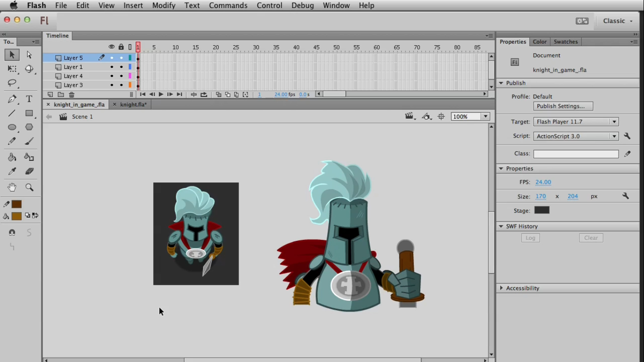Lock Layer 4 in the timeline
The width and height of the screenshot is (644, 362).
tap(121, 75)
